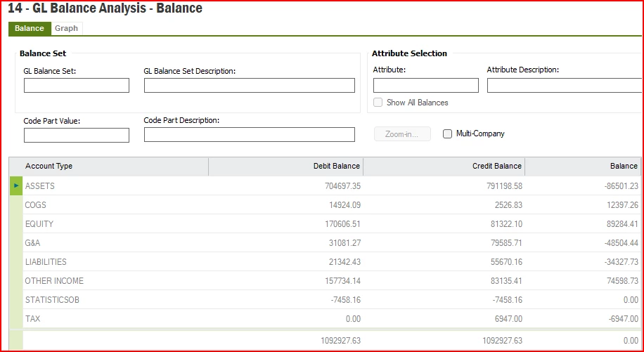
Task: Select the OTHER INCOME row
Action: (x=332, y=281)
